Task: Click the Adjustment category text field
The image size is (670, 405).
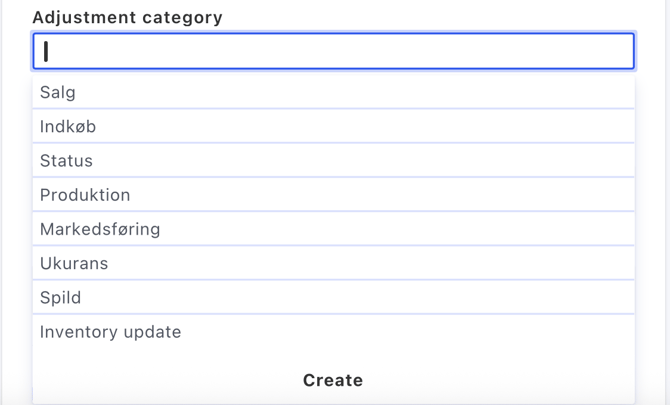Action: 333,51
